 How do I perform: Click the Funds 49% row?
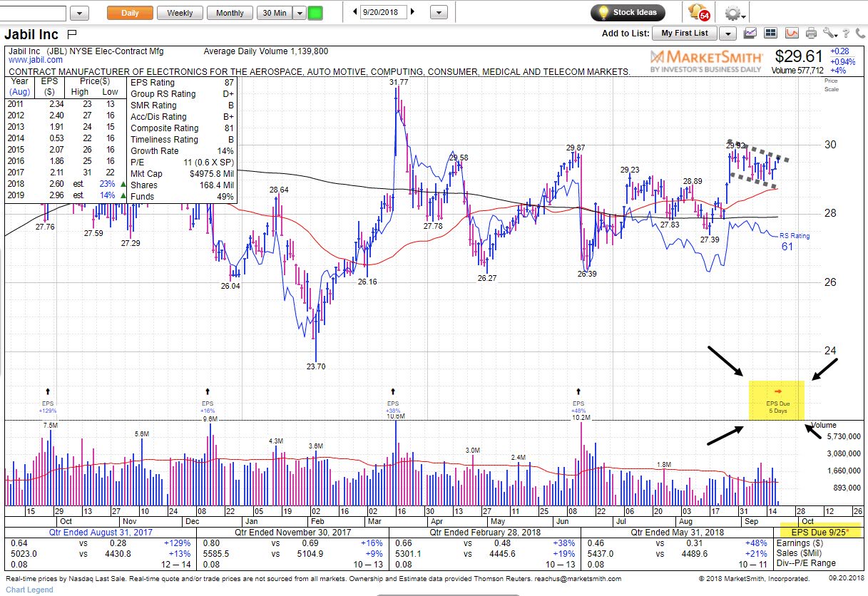coord(183,196)
